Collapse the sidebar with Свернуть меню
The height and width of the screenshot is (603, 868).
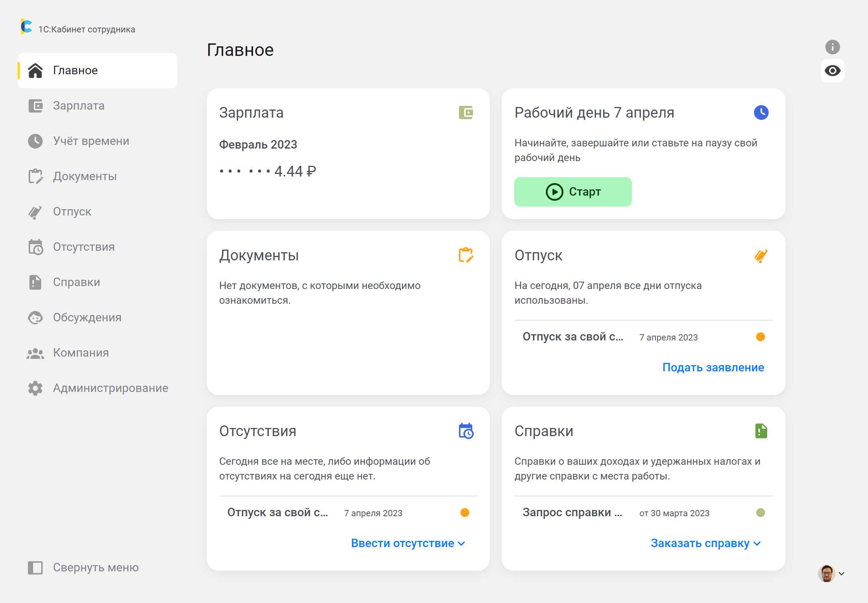click(x=83, y=567)
